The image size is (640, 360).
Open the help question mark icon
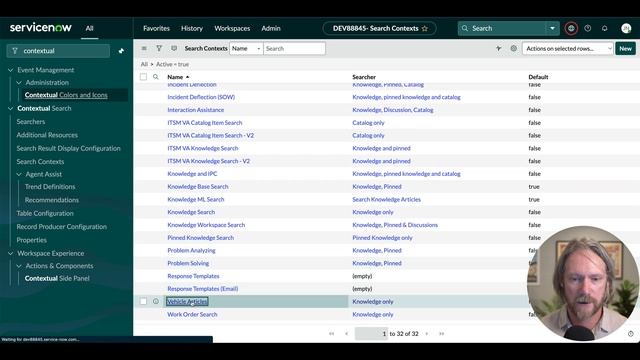pyautogui.click(x=588, y=28)
